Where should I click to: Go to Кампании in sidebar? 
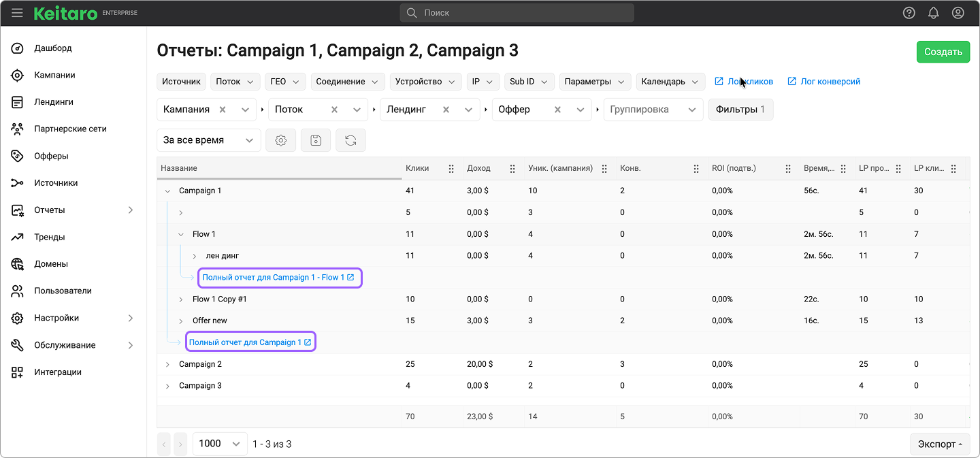click(x=54, y=75)
